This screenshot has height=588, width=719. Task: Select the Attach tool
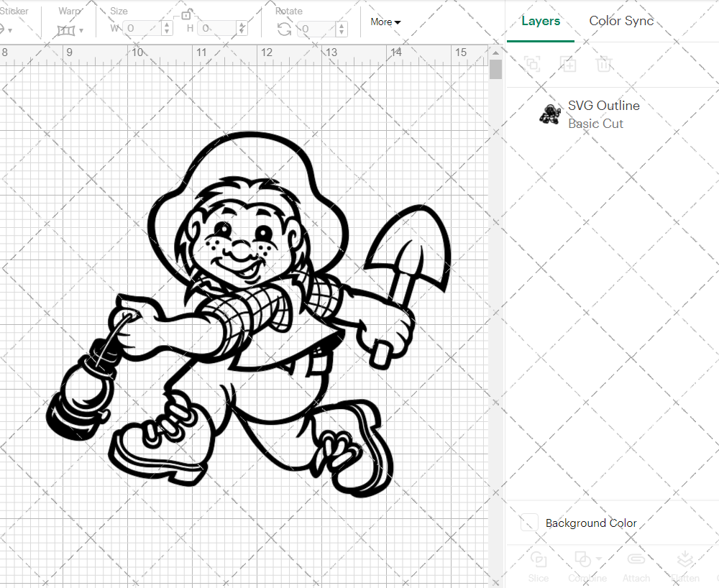[x=636, y=566]
